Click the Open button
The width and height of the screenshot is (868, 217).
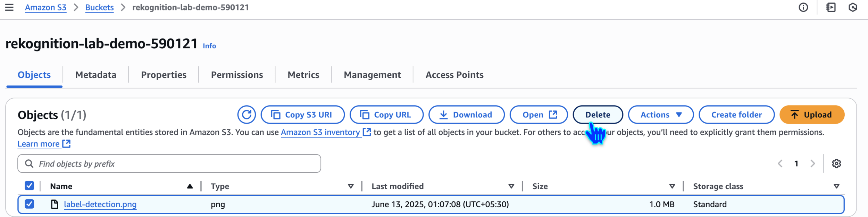[x=539, y=115]
